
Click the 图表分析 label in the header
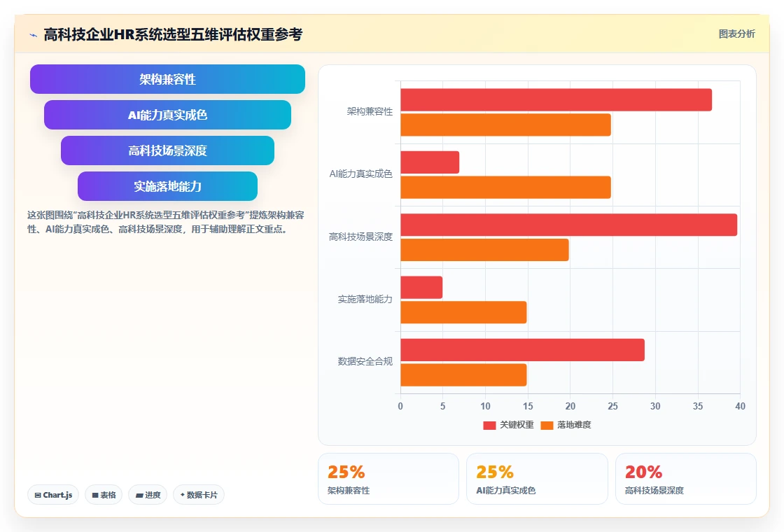736,34
